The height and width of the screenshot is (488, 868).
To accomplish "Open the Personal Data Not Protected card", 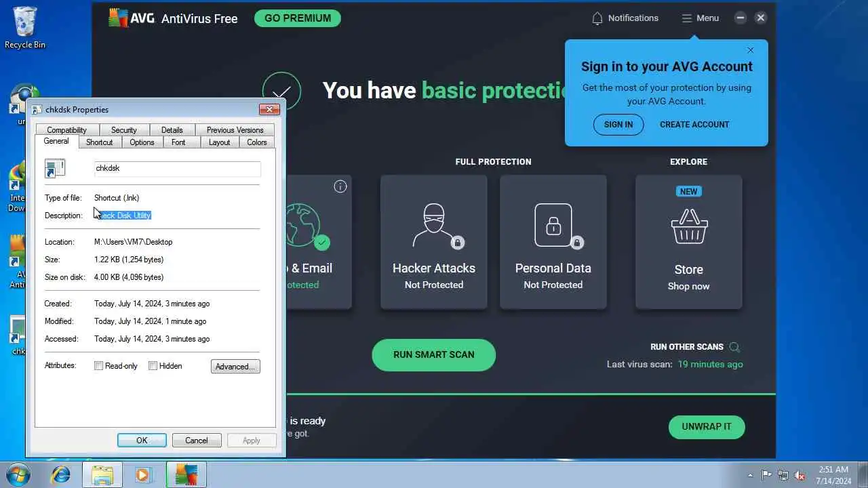I will tap(553, 242).
